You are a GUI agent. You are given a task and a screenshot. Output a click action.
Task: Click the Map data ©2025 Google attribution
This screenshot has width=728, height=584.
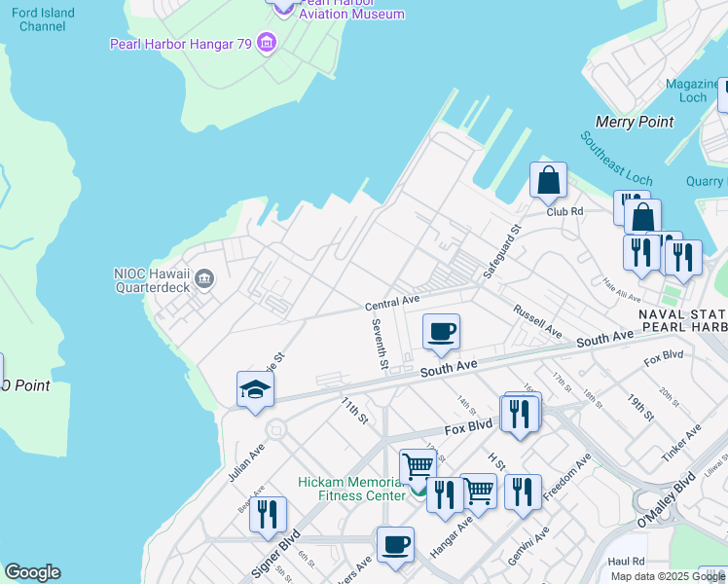[668, 576]
